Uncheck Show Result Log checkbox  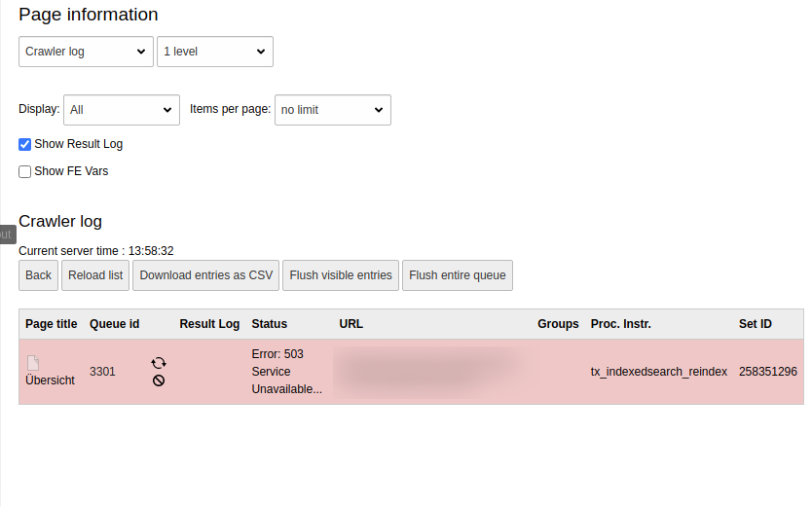[25, 144]
